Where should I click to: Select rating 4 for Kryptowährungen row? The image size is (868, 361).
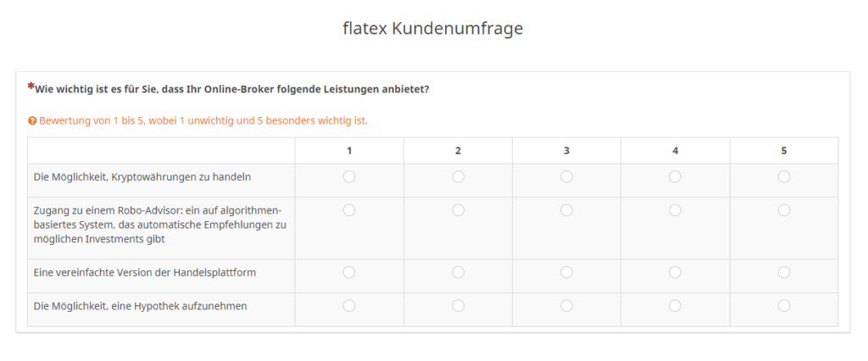pos(675,176)
